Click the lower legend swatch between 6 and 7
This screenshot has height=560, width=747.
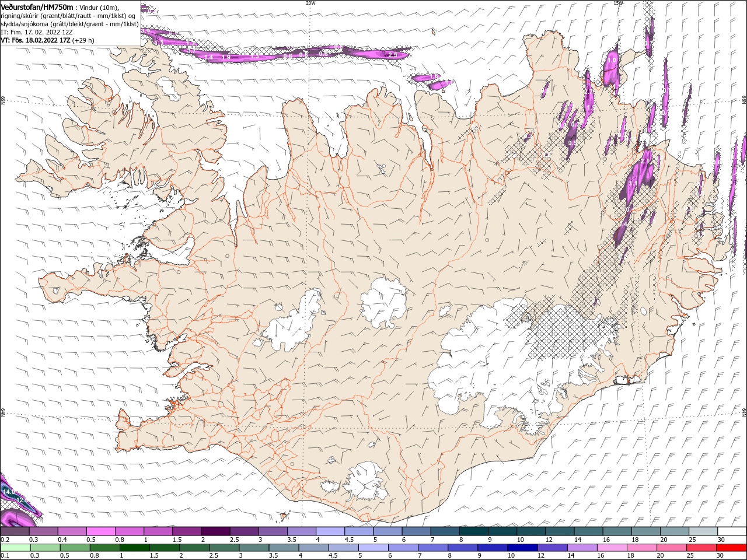click(403, 548)
